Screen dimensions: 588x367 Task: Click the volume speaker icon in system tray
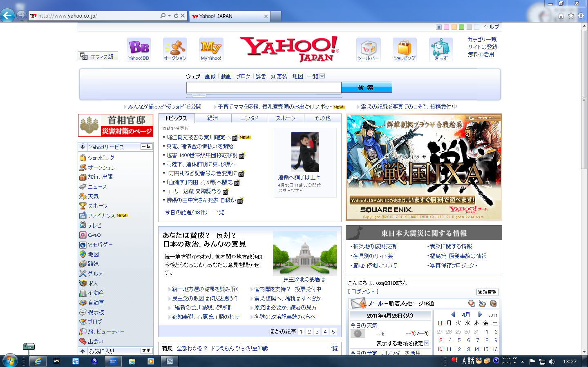tap(552, 361)
